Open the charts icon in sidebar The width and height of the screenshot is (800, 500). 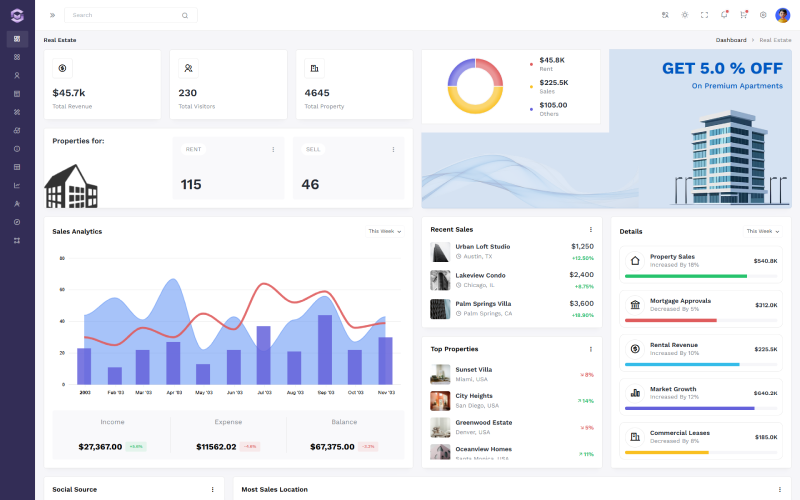pyautogui.click(x=17, y=185)
